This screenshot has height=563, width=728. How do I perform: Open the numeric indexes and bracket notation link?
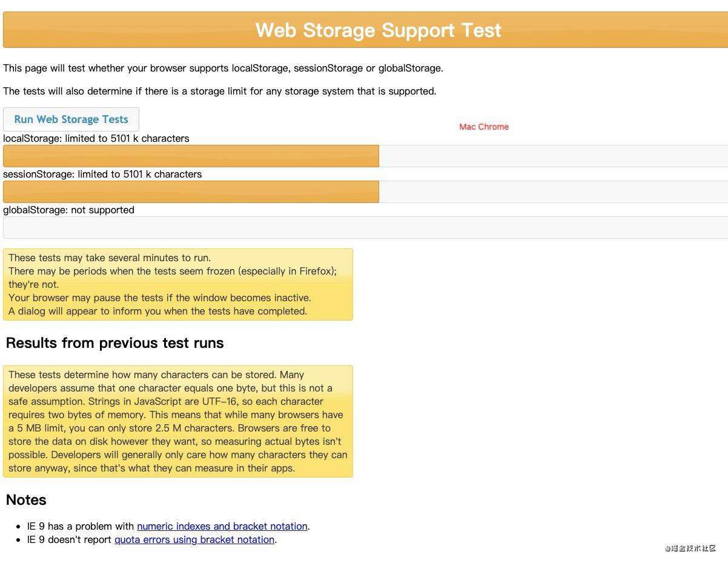(x=222, y=526)
